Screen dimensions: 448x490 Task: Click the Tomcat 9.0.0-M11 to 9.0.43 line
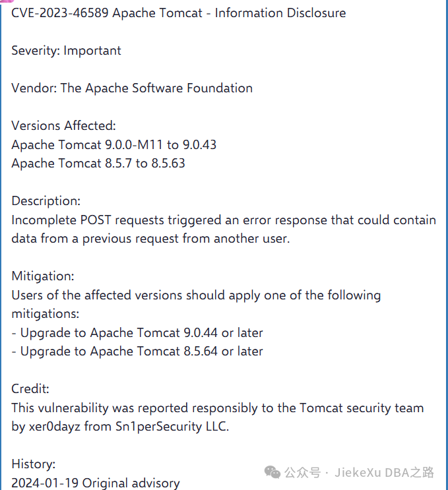[x=113, y=144]
